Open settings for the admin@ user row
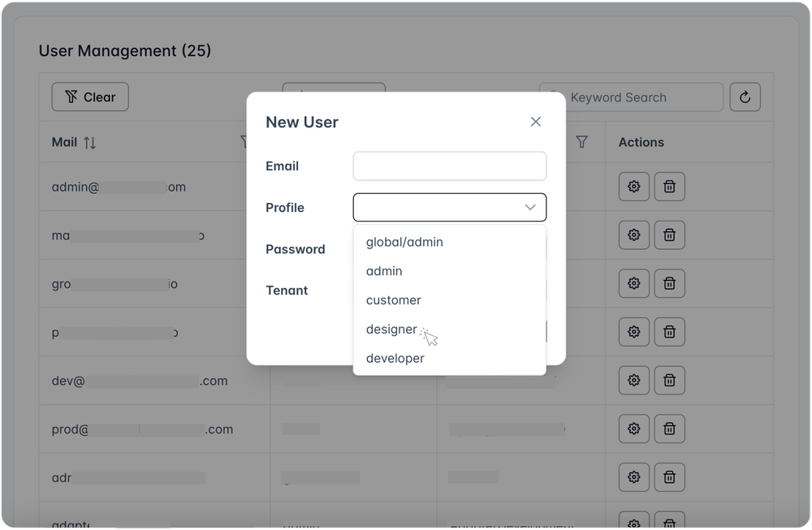Viewport: 812px width, 530px height. (x=634, y=187)
